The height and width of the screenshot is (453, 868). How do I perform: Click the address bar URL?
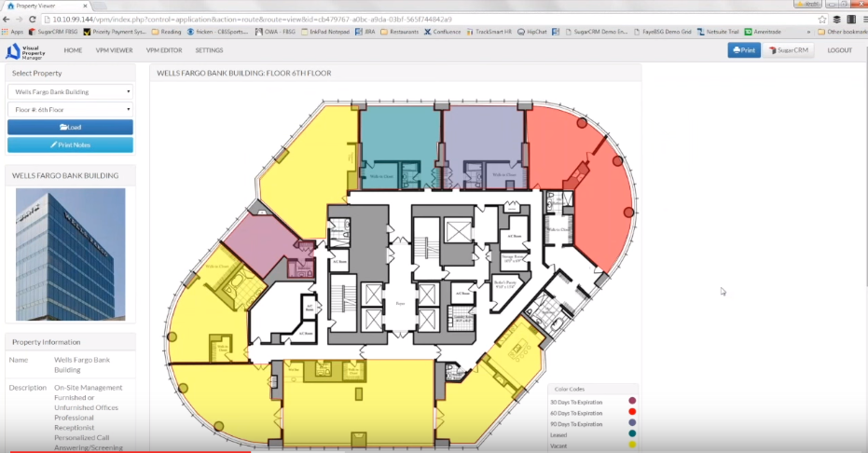point(252,20)
